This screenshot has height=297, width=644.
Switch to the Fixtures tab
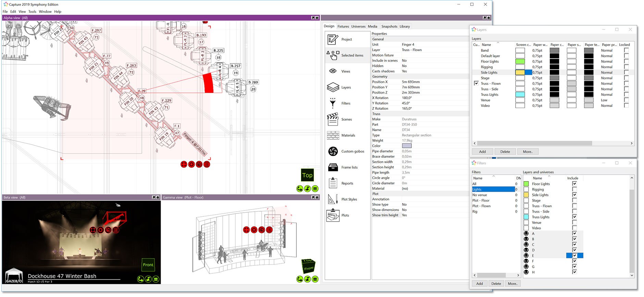[x=343, y=26]
